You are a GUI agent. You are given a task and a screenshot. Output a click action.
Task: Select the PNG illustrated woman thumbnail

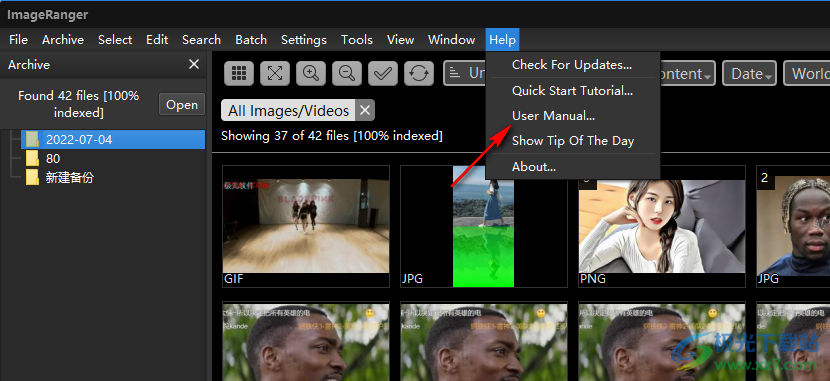click(662, 226)
